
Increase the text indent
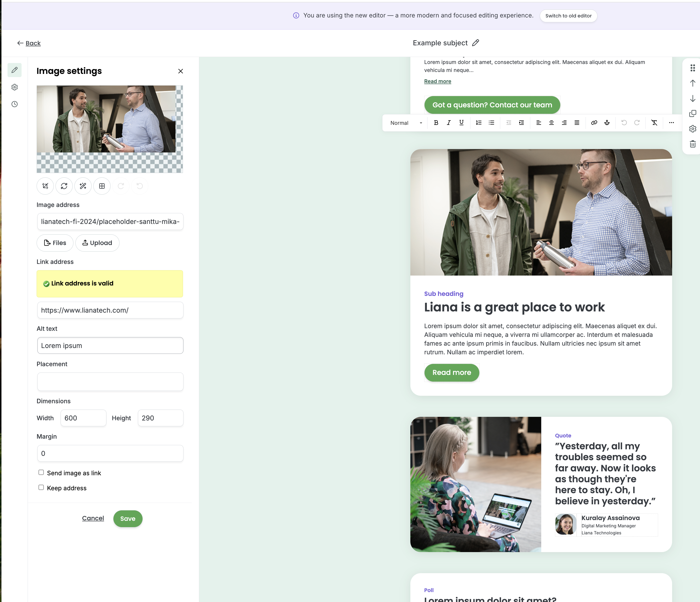(x=522, y=123)
